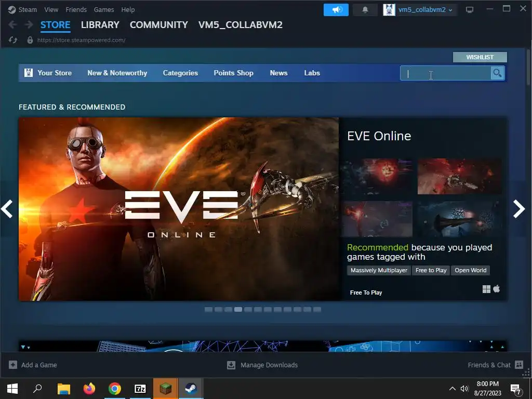Open the Labs link

(x=312, y=73)
